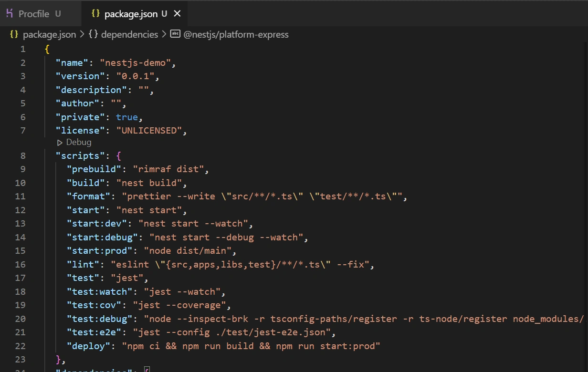Open @nestjs/platform-express breadcrumb segment
This screenshot has height=372, width=588.
(x=236, y=34)
